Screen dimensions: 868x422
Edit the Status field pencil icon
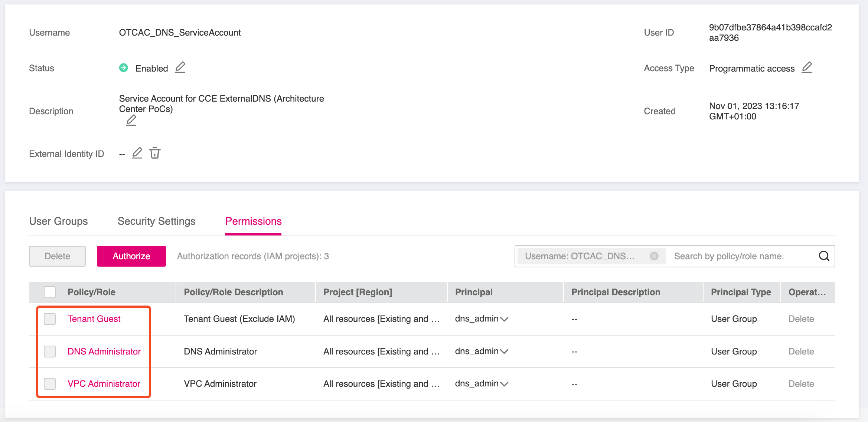point(180,67)
